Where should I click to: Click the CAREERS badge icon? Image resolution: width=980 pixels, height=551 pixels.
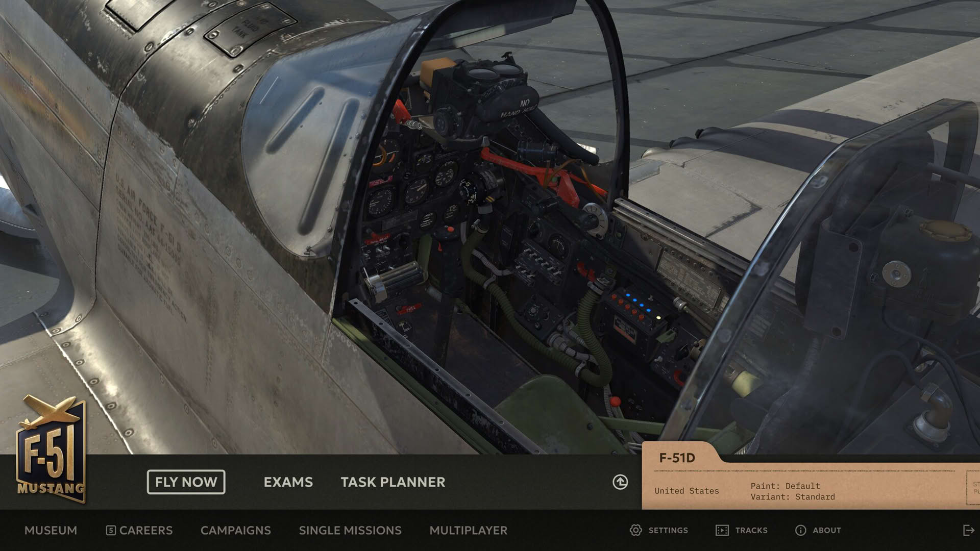coord(111,531)
